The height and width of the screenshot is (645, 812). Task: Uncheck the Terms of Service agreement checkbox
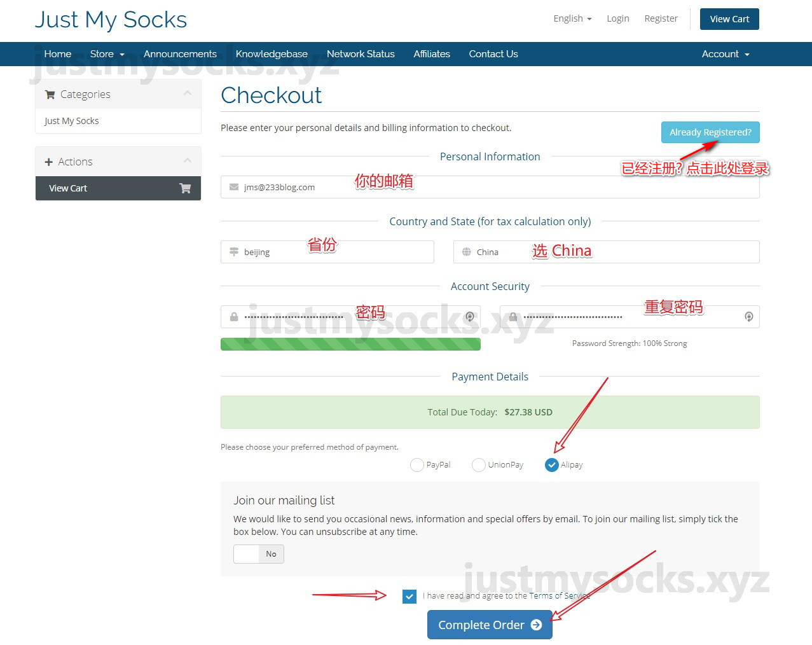click(409, 597)
